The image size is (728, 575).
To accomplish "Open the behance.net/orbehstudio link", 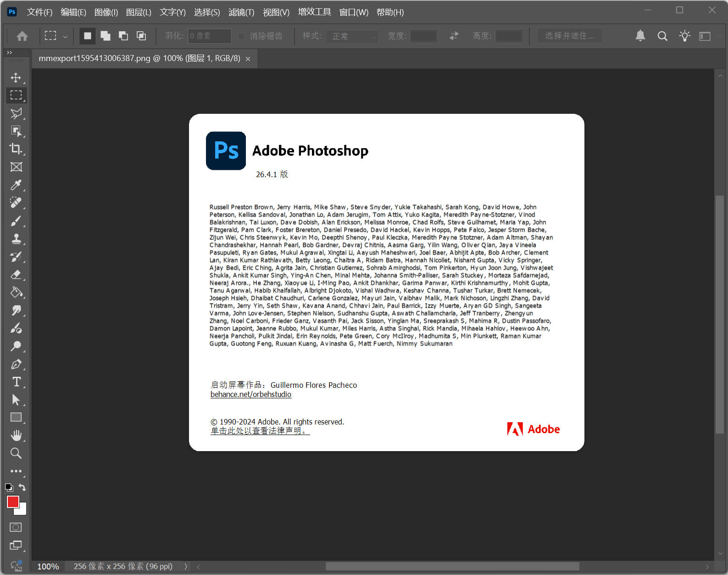I will point(251,394).
